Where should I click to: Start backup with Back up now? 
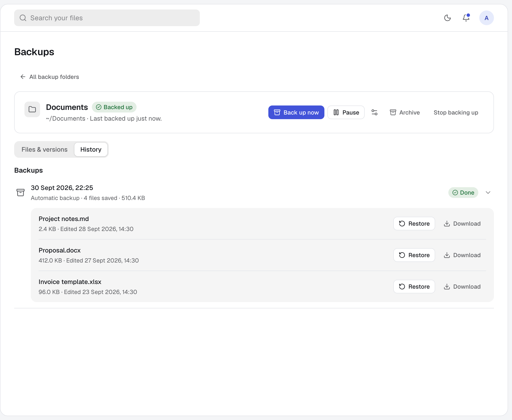pyautogui.click(x=296, y=112)
